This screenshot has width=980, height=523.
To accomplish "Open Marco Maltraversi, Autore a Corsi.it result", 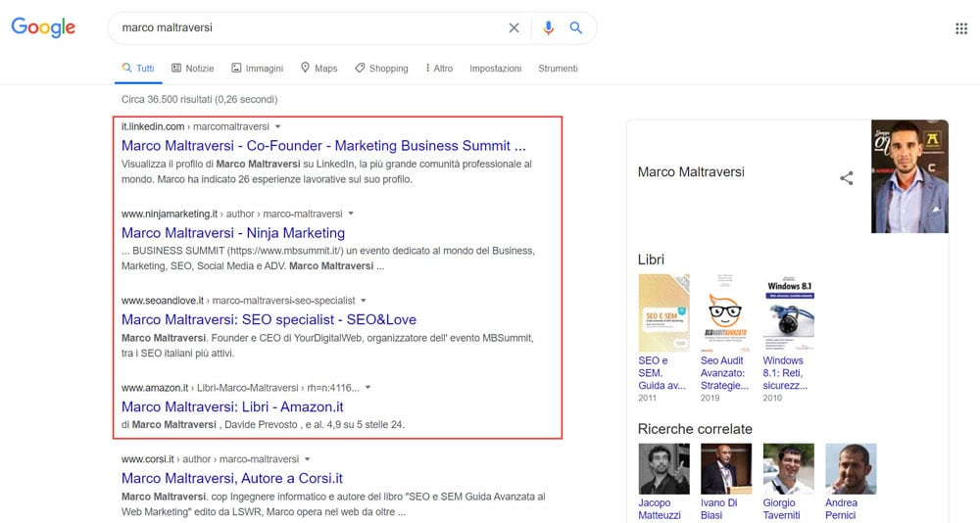I will click(232, 478).
